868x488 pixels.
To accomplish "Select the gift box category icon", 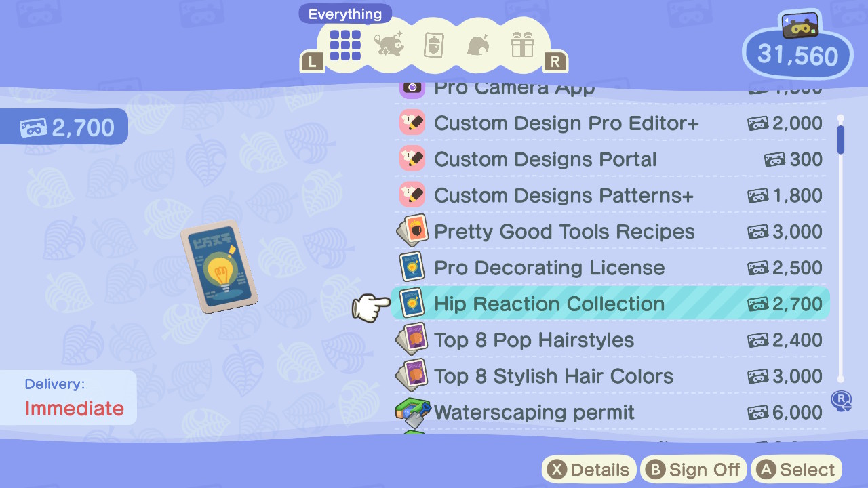I will pos(522,45).
